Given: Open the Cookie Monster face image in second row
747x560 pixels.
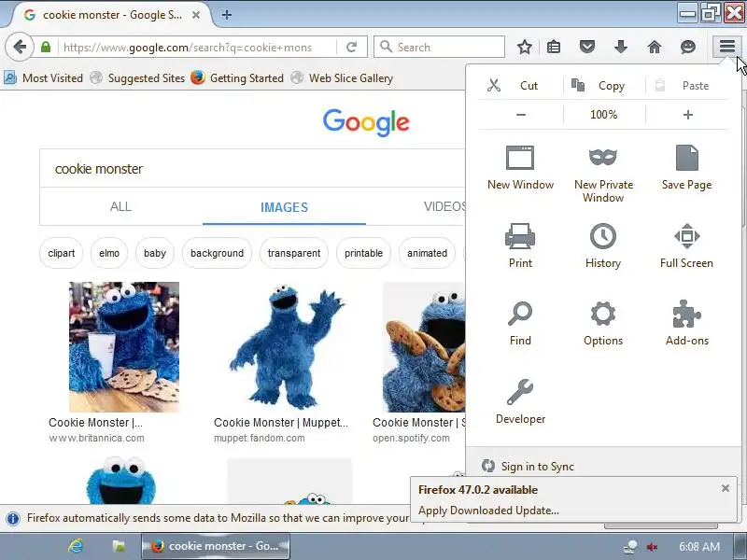Looking at the screenshot, I should click(121, 480).
